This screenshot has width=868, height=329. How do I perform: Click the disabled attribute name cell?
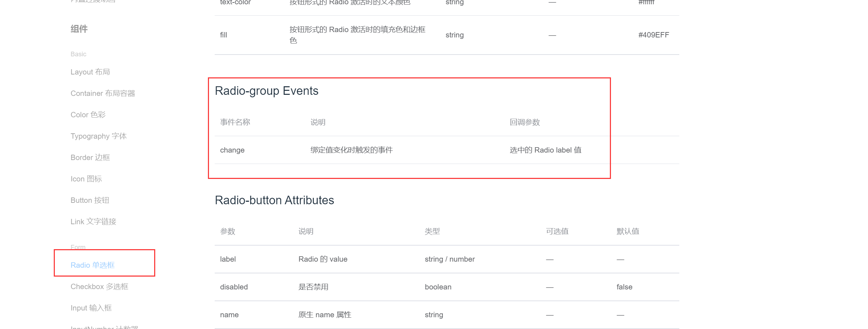click(234, 287)
